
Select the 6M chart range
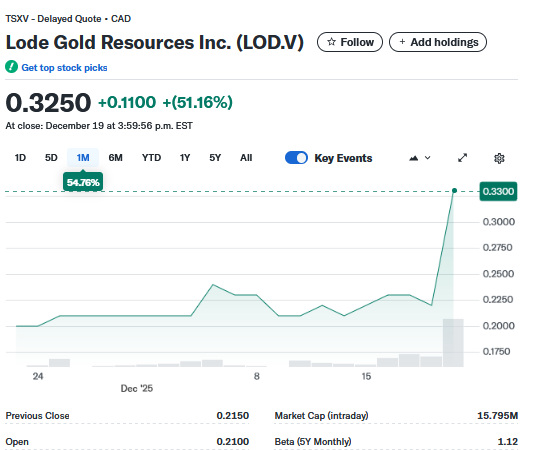(x=116, y=158)
